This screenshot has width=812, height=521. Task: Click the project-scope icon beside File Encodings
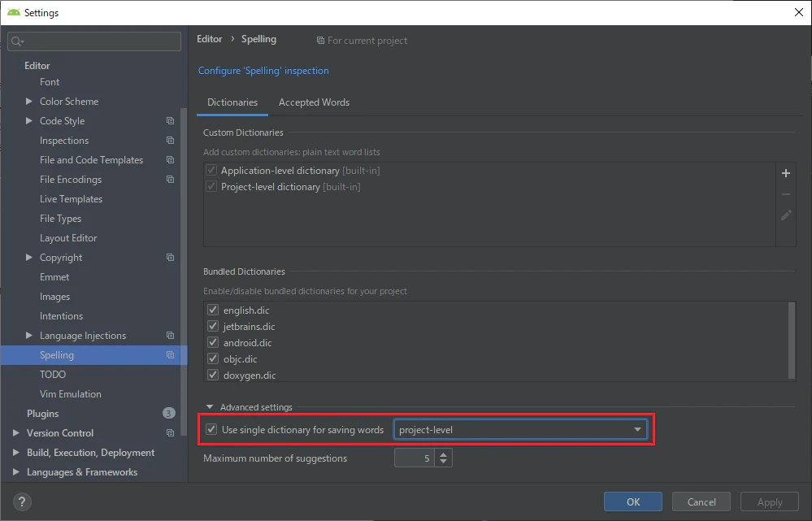[170, 179]
